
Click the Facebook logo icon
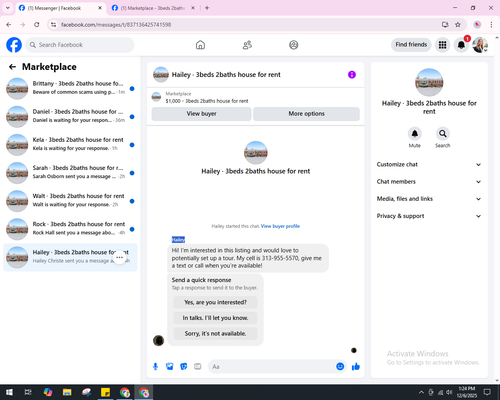[x=14, y=45]
